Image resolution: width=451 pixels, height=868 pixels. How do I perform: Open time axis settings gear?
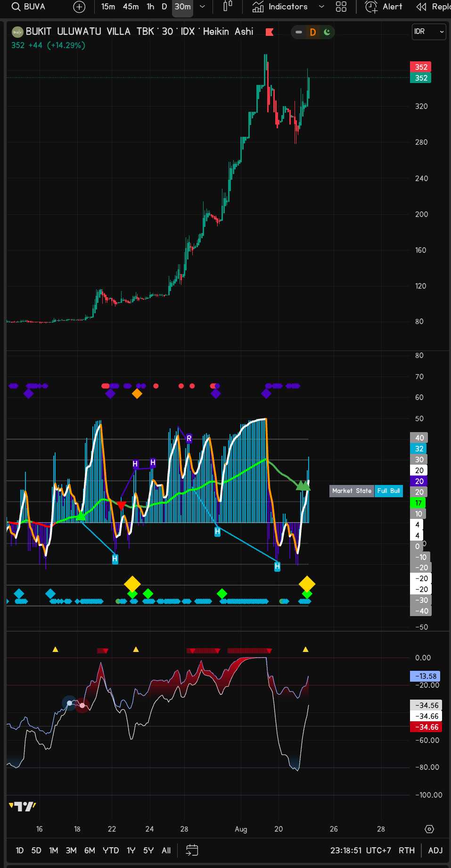(x=429, y=829)
